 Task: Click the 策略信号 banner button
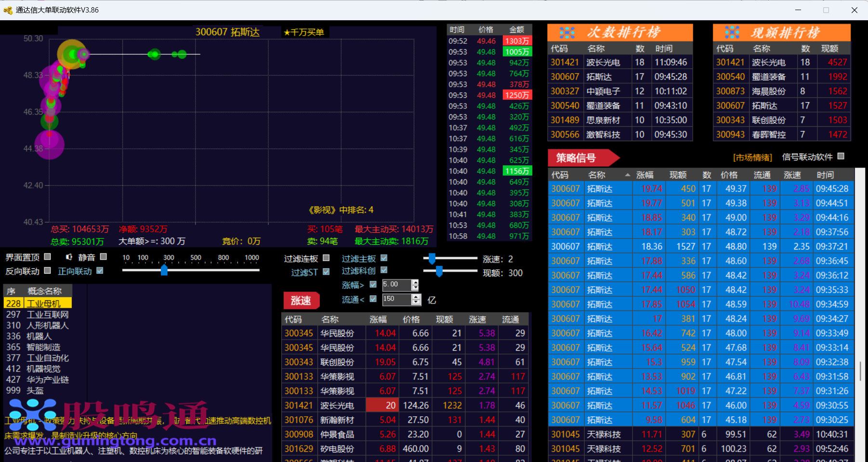(583, 158)
